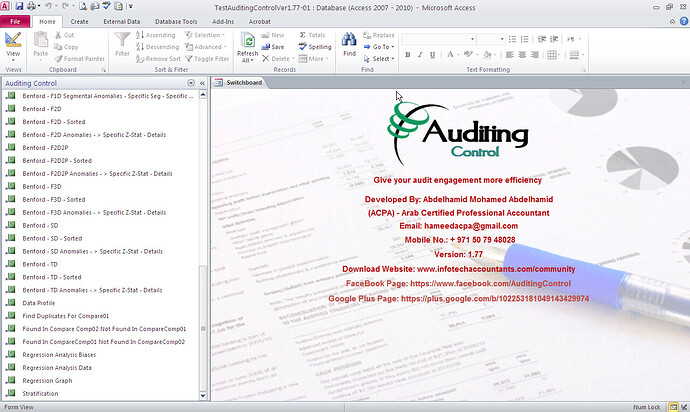Click the Totals icon in Records
Image resolution: width=690 pixels, height=412 pixels.
tap(311, 35)
